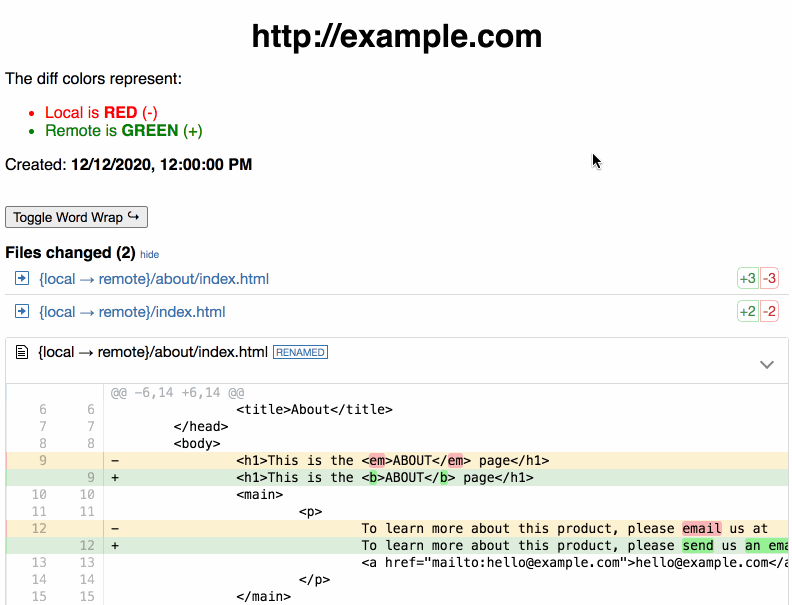Click the 'Remote is GREEN (+)' legend item
The height and width of the screenshot is (605, 792).
pyautogui.click(x=124, y=131)
